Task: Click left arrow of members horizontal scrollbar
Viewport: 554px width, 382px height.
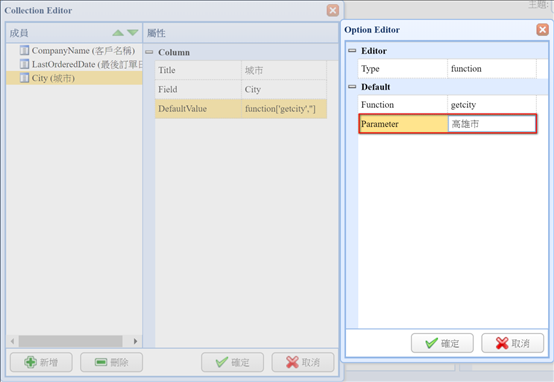Action: (x=13, y=341)
